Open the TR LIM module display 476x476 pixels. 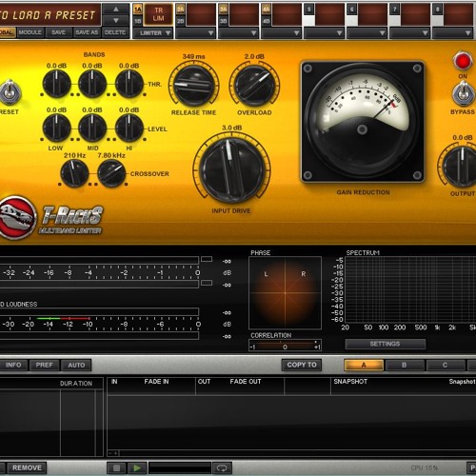(x=158, y=14)
